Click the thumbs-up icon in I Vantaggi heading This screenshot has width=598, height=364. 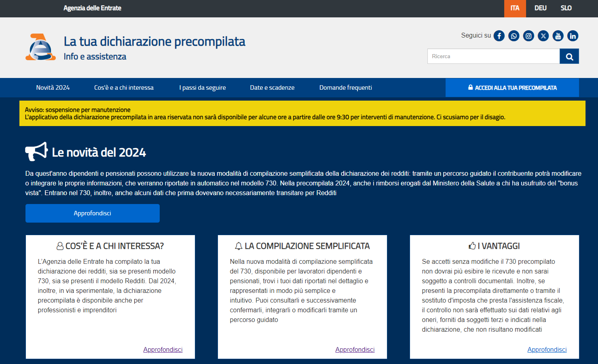(x=472, y=246)
